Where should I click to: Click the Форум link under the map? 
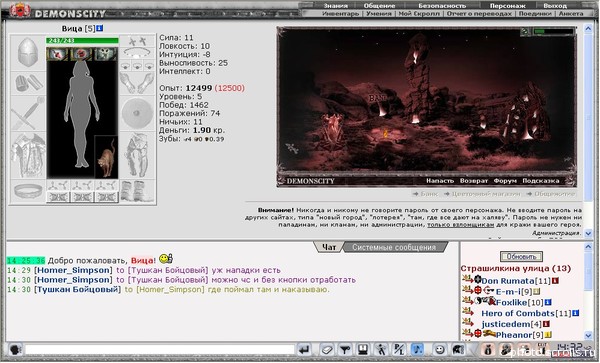click(x=505, y=181)
